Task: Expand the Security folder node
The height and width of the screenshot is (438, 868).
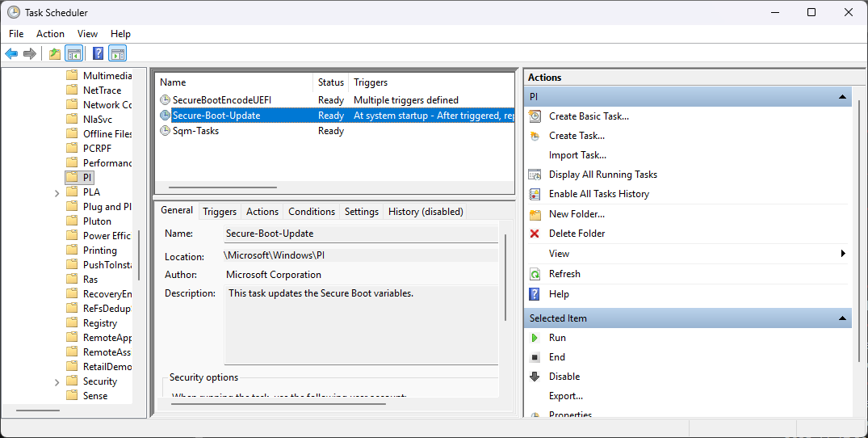Action: click(57, 382)
